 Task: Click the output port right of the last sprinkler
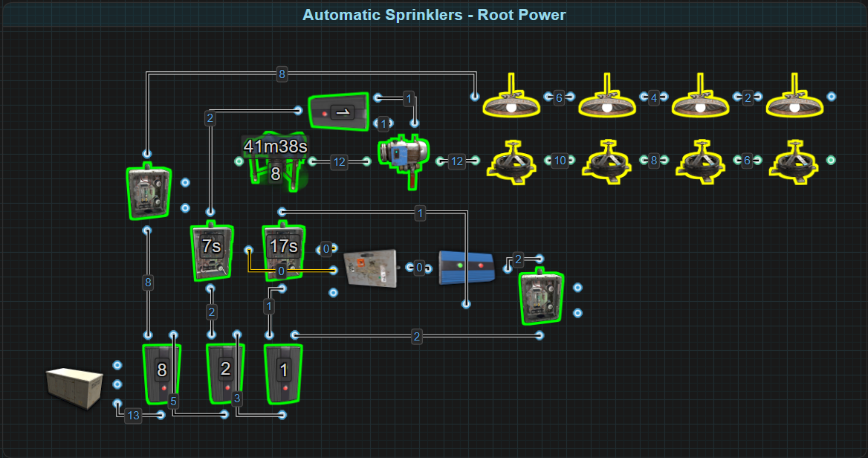pos(830,160)
